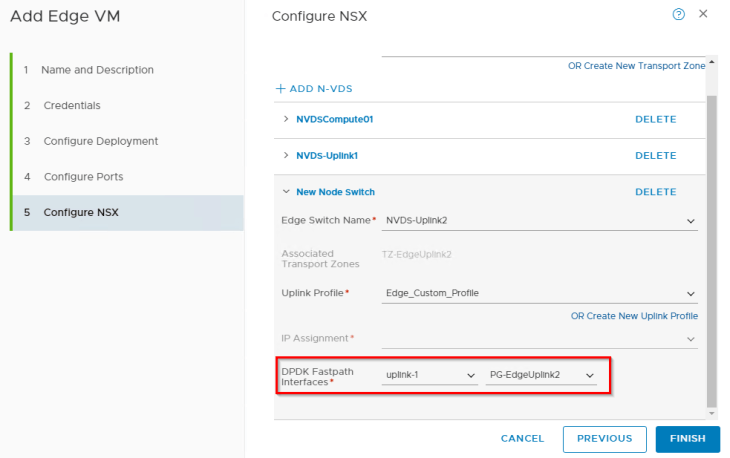Go to Name and Description step
Screen dimensions: 730x458
pos(97,70)
